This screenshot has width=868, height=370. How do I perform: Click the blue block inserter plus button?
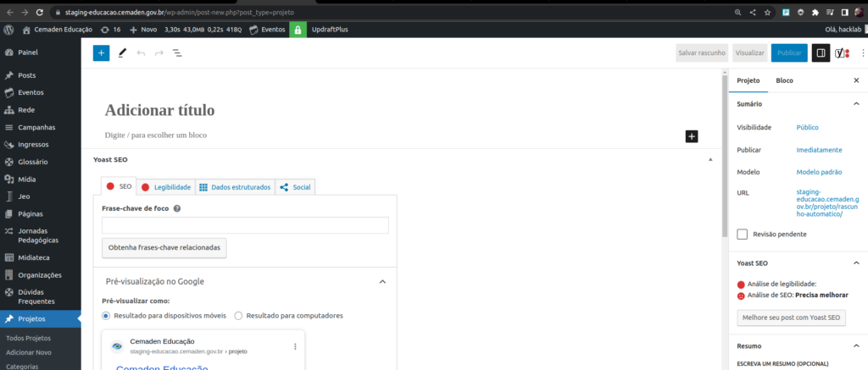101,52
